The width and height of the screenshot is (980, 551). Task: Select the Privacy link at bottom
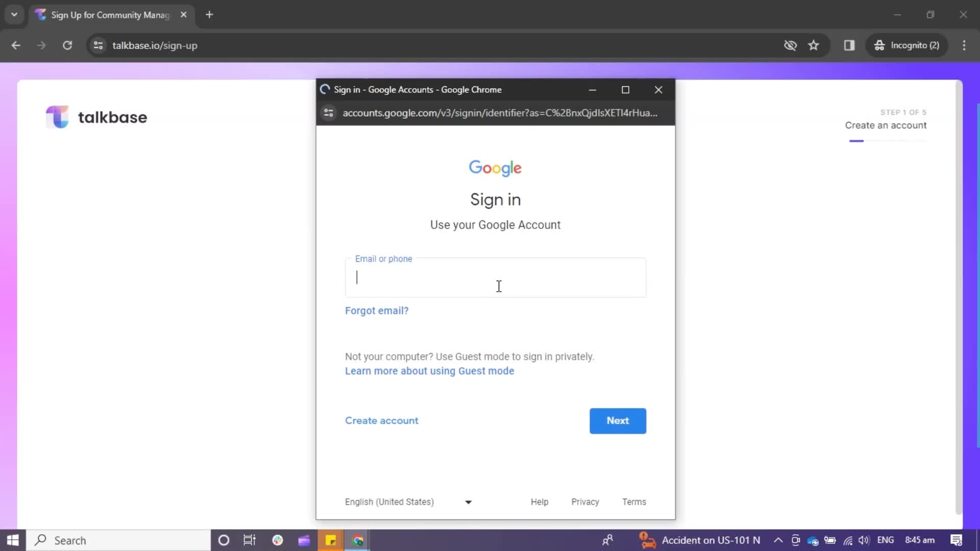585,502
